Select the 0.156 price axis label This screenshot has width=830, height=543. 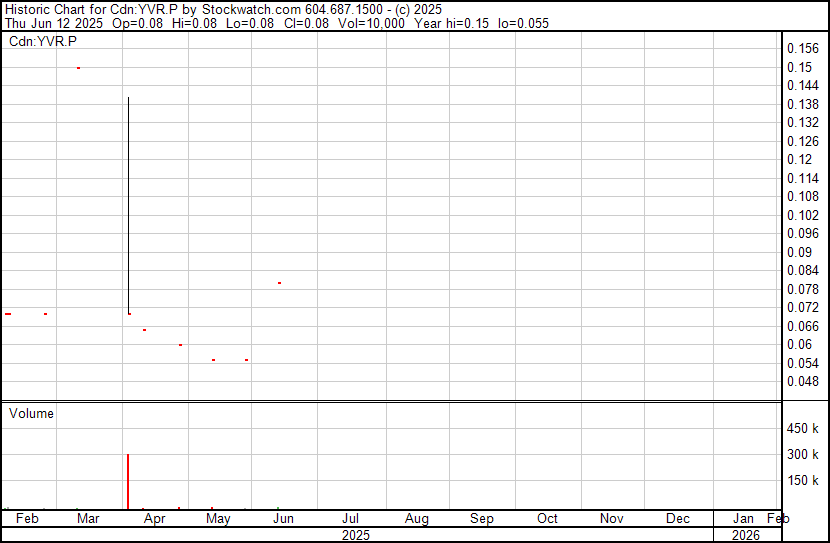pos(802,48)
